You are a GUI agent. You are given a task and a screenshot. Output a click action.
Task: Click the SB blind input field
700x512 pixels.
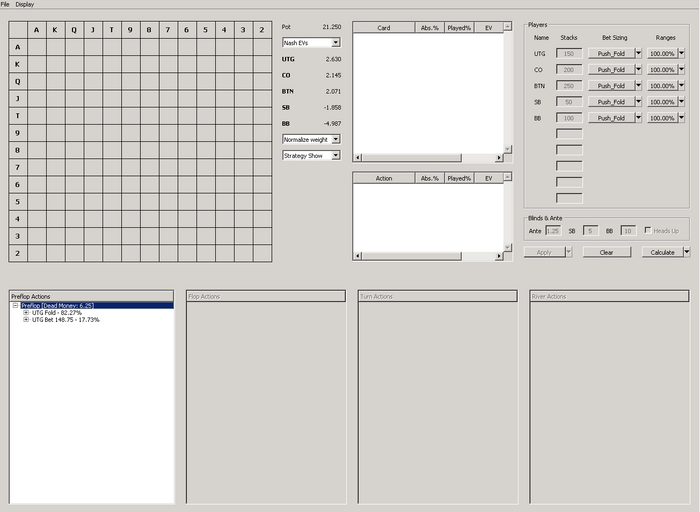[x=591, y=231]
